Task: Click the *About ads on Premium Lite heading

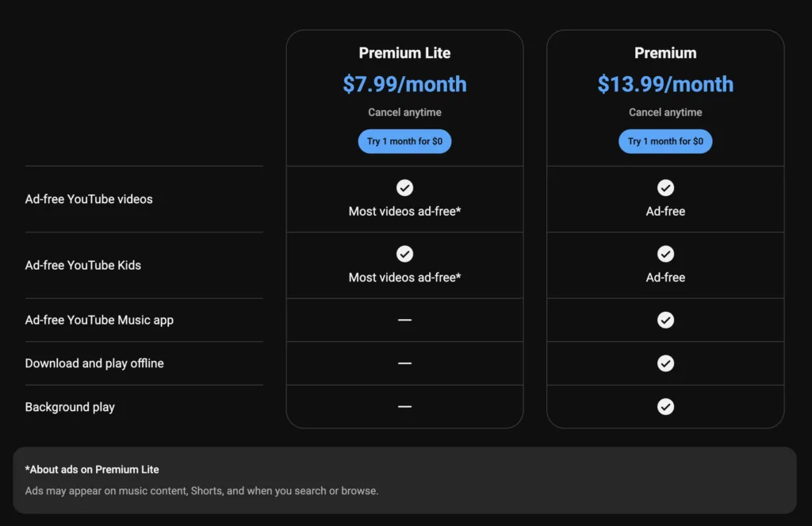Action: click(x=92, y=470)
